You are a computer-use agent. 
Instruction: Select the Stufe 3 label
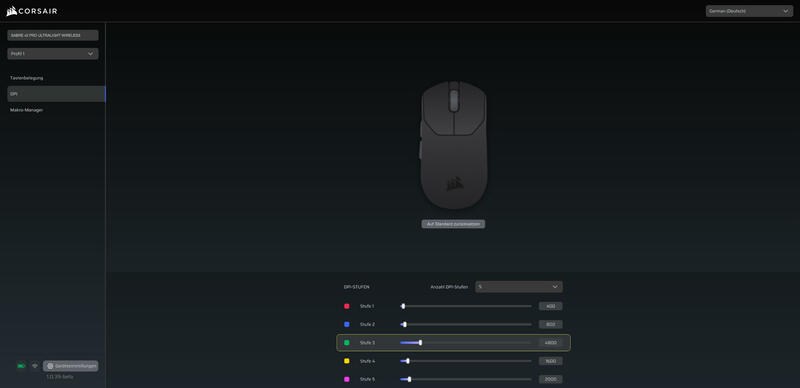point(367,343)
